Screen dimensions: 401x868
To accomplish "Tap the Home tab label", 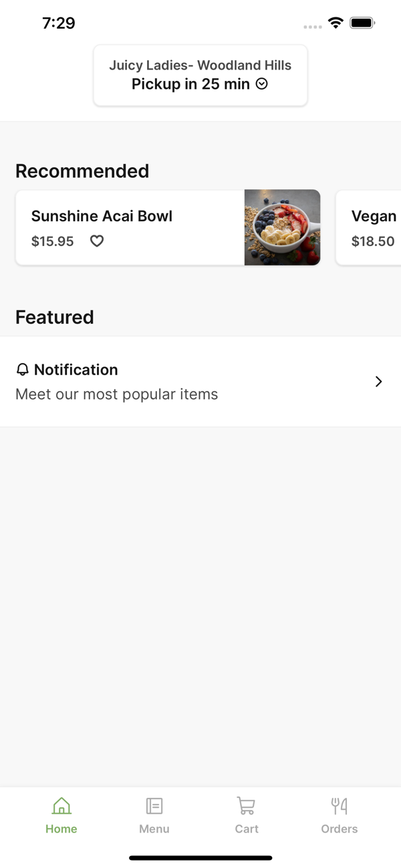I will point(61,829).
